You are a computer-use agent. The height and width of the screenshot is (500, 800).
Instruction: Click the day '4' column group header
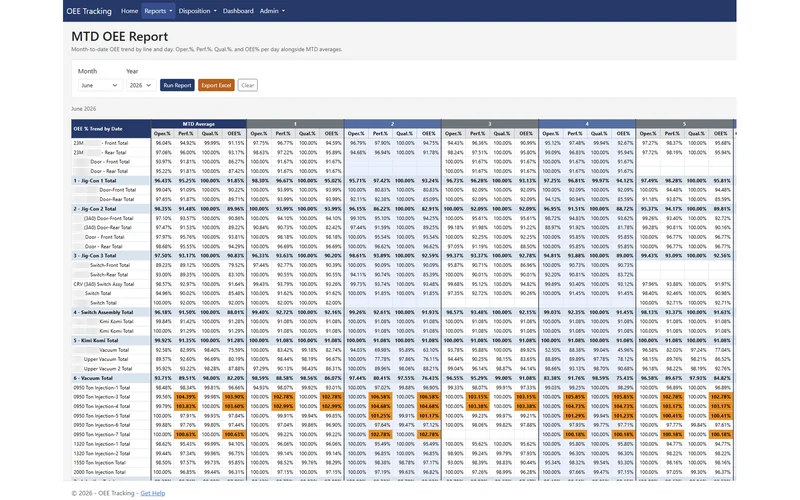click(x=587, y=124)
